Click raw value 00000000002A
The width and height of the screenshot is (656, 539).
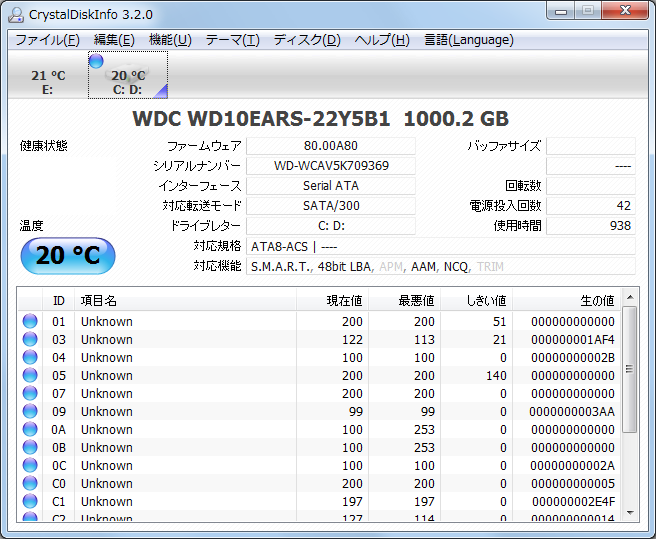(x=572, y=465)
